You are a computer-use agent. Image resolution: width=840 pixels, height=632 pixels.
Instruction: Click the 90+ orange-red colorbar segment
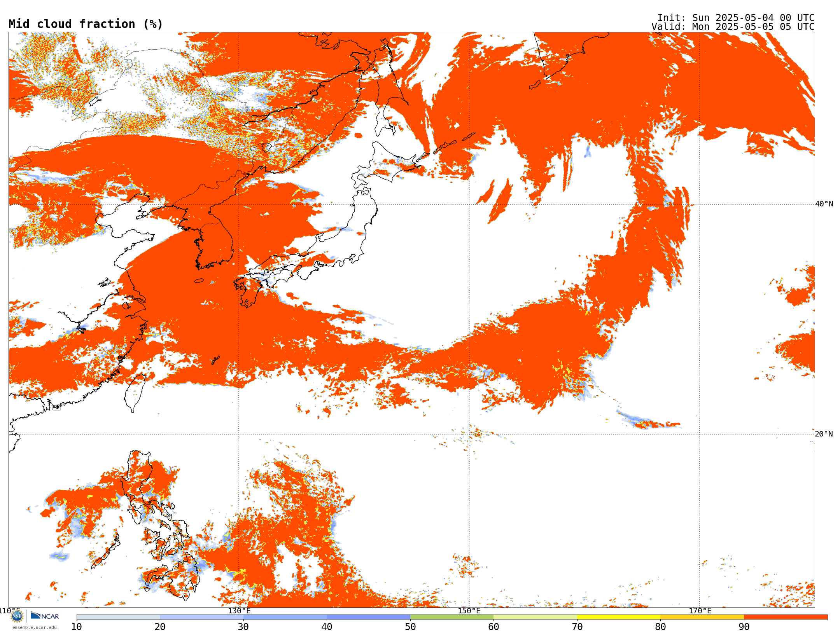click(x=786, y=617)
